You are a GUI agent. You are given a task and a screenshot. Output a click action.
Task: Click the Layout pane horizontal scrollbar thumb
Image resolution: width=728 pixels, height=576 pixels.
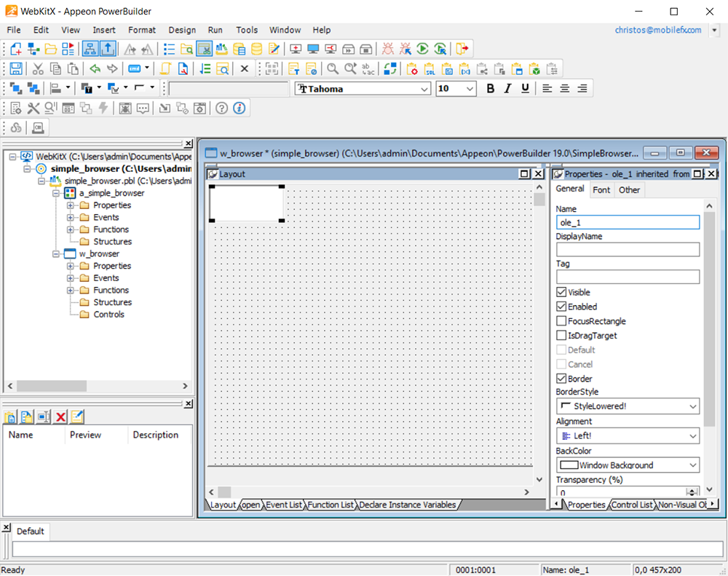225,492
